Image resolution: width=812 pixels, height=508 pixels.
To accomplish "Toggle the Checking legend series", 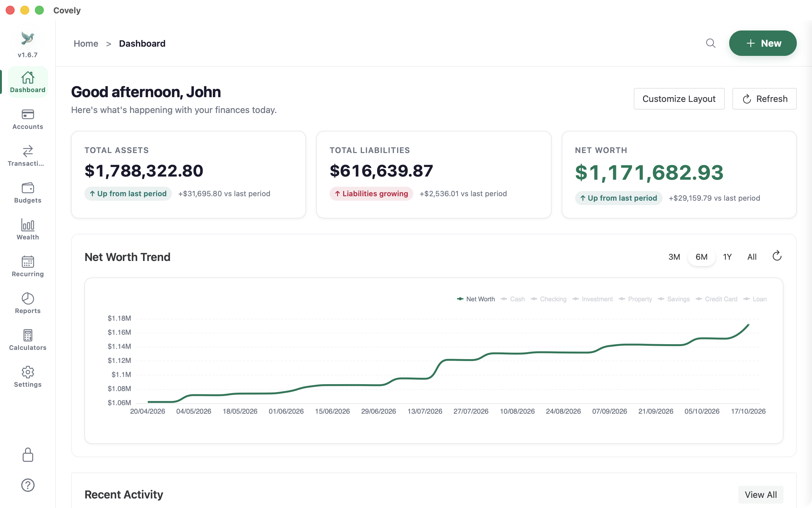I will pos(549,299).
